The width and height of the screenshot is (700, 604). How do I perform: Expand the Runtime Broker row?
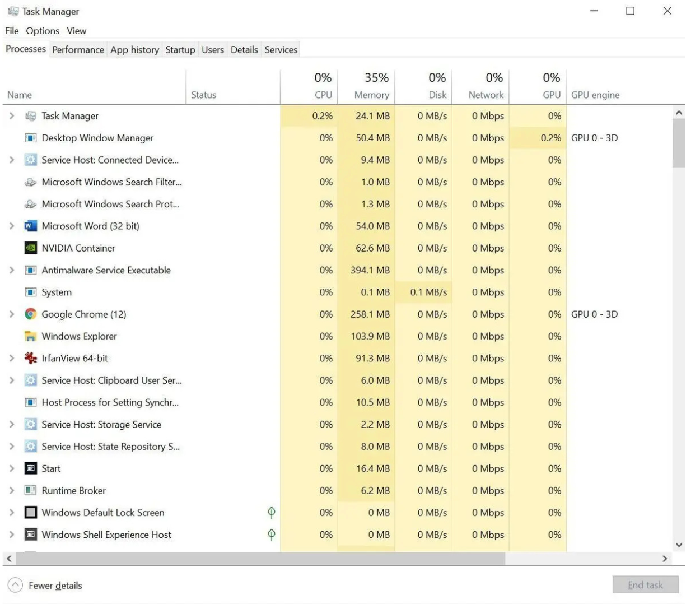(12, 490)
